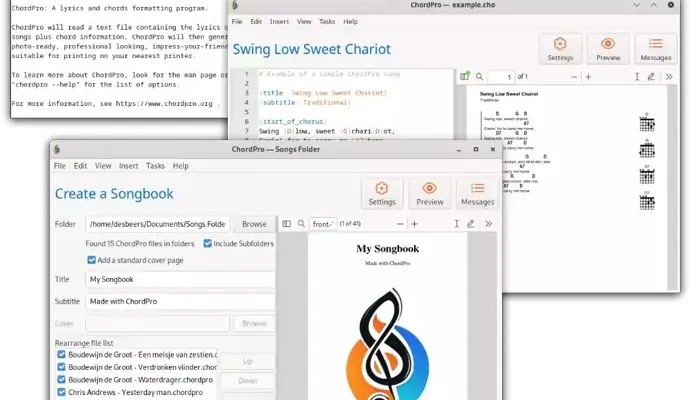Expand more tools chevron in example.cho preview
This screenshot has width=691, height=400.
pyautogui.click(x=669, y=76)
